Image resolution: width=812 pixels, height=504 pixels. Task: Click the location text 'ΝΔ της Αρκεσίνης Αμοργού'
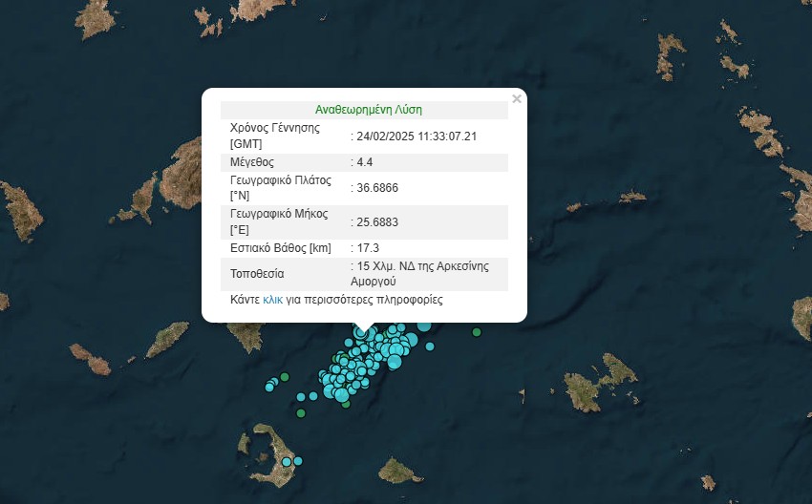422,274
